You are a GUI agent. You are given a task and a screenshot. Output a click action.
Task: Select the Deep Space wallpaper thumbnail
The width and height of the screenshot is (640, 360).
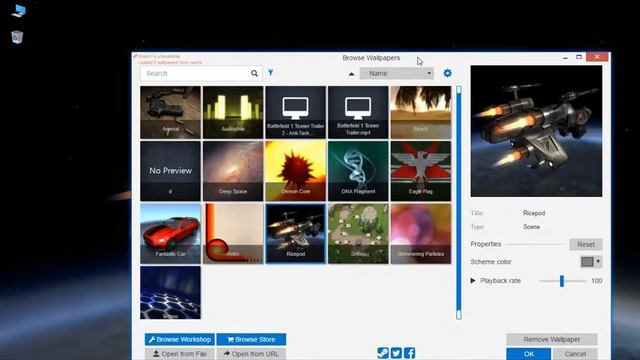tap(233, 171)
